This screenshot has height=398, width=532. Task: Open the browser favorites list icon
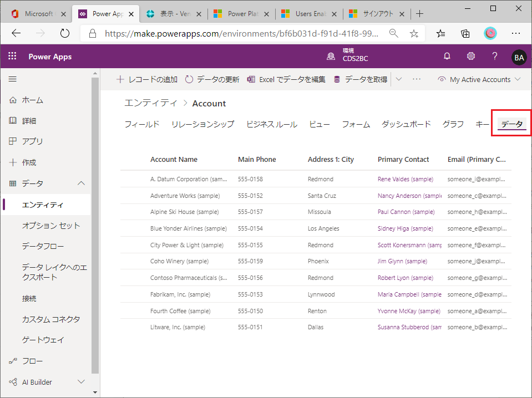tap(440, 33)
